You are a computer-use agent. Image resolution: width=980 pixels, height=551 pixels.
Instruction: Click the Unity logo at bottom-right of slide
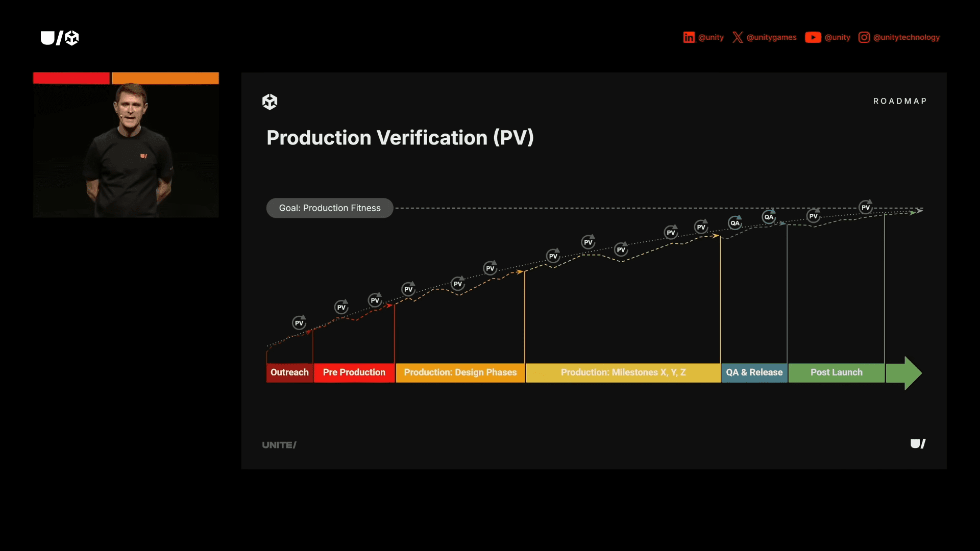917,444
